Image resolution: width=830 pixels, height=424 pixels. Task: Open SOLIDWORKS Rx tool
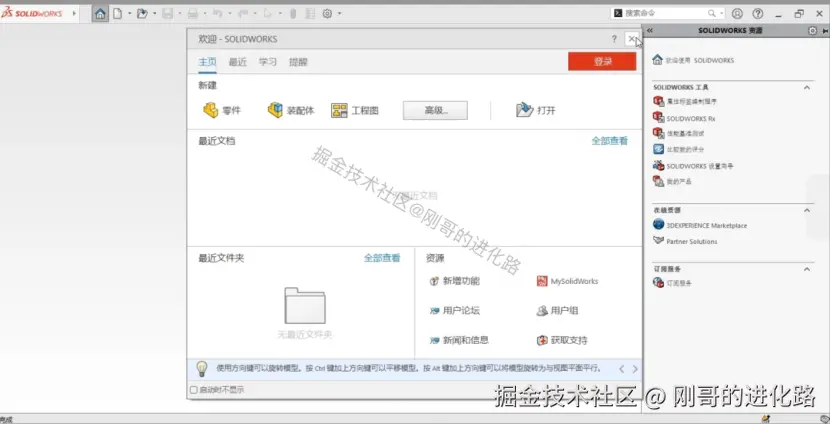click(684, 118)
